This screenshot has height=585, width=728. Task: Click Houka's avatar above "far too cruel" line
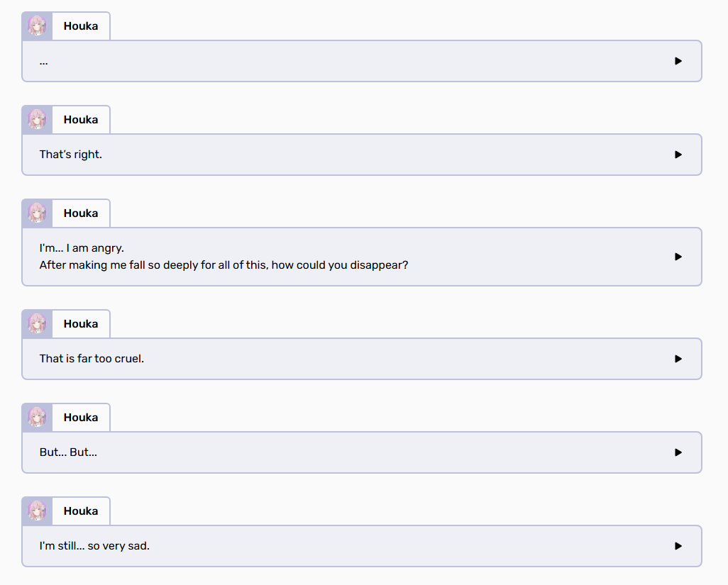coord(37,324)
